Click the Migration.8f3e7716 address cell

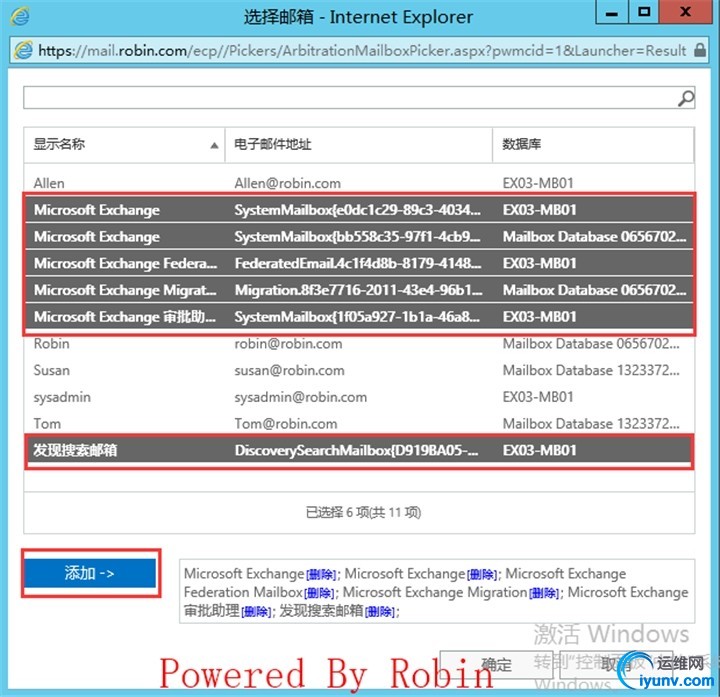click(x=358, y=290)
